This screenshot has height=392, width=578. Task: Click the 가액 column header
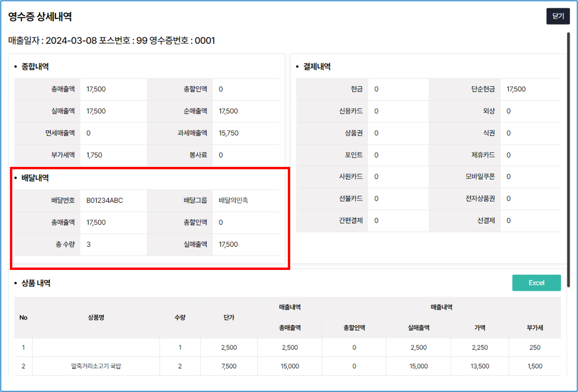480,328
